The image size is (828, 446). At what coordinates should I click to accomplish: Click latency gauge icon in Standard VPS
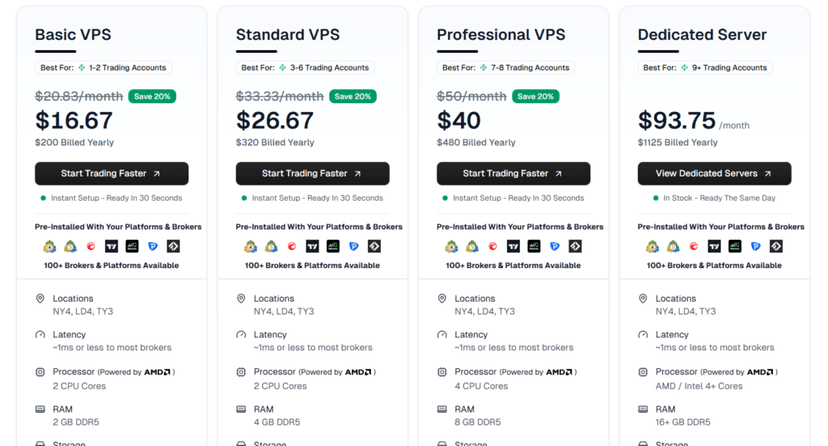tap(241, 335)
